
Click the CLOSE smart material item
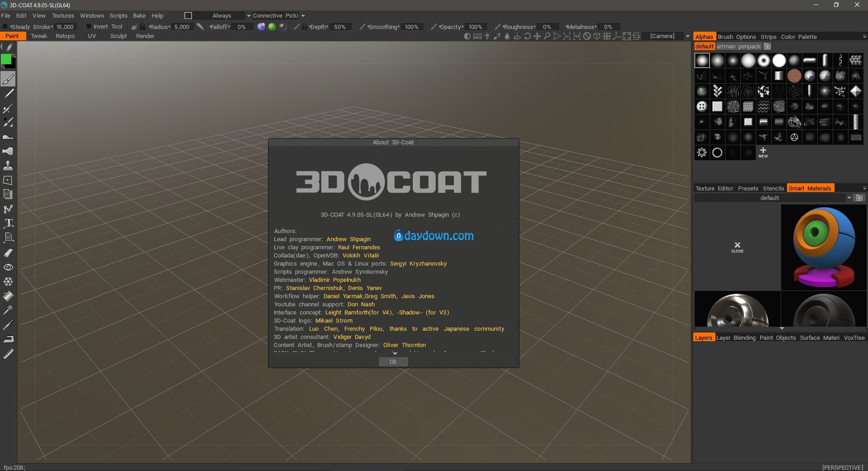(737, 247)
